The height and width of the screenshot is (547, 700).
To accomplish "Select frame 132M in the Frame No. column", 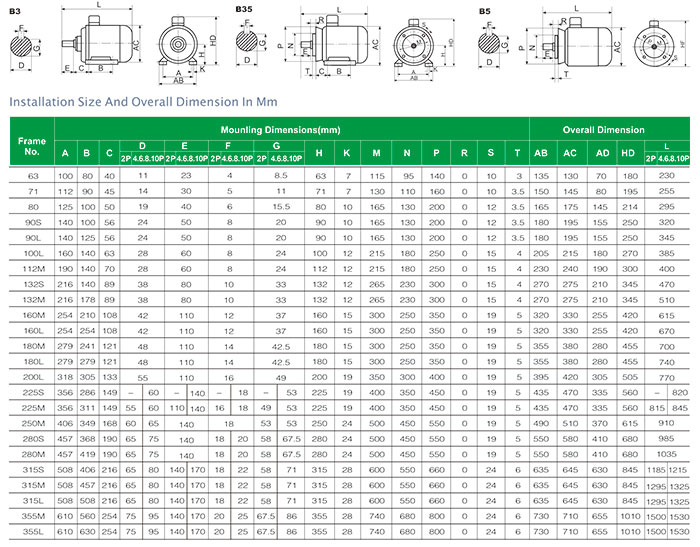I will tap(33, 300).
